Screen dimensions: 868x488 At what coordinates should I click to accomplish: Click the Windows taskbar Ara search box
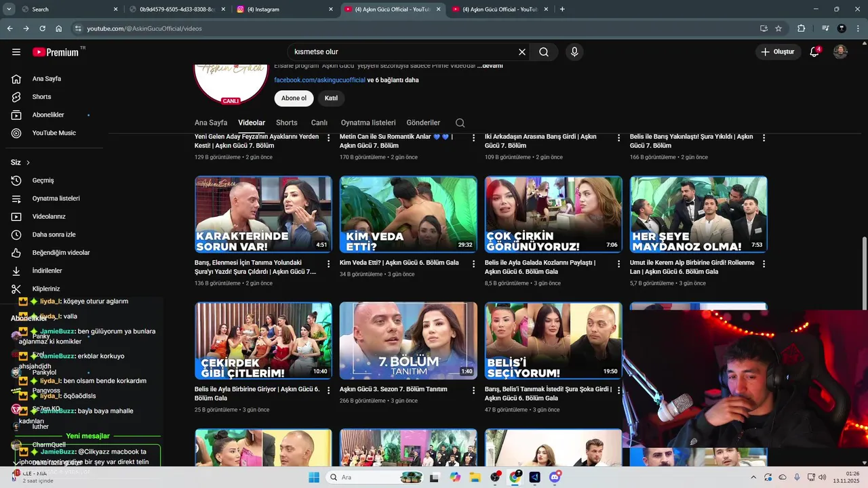point(374,477)
